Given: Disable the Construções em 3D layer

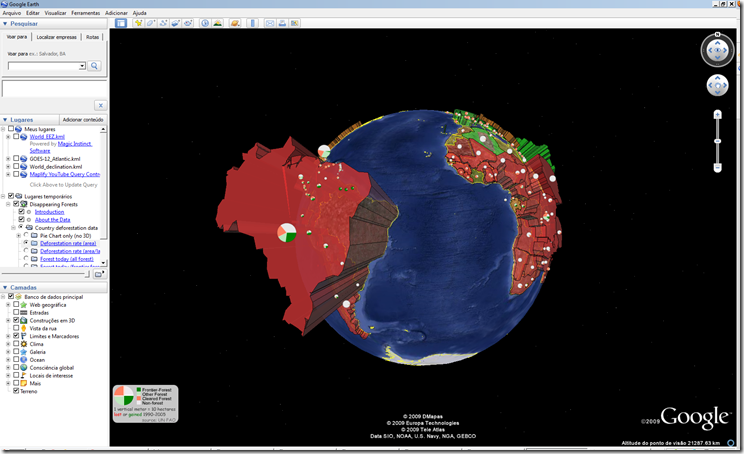Looking at the screenshot, I should pyautogui.click(x=17, y=320).
